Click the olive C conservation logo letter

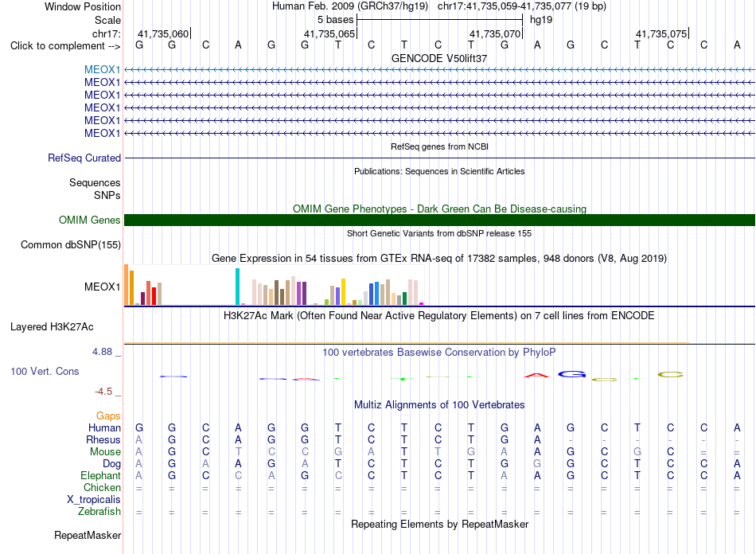coord(671,374)
